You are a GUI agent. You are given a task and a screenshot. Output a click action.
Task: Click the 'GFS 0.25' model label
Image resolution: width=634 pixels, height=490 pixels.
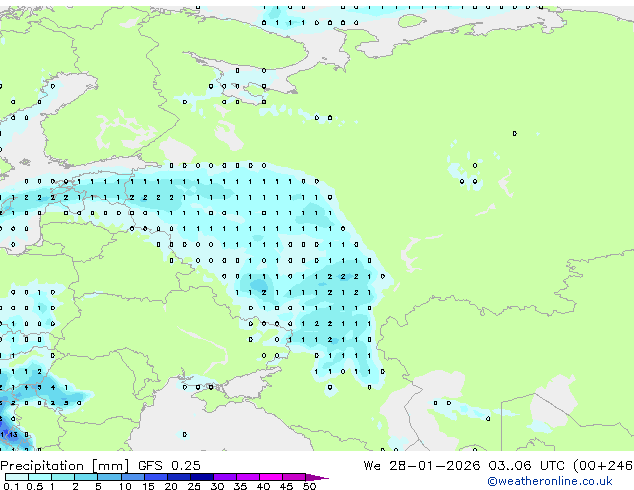coord(169,466)
